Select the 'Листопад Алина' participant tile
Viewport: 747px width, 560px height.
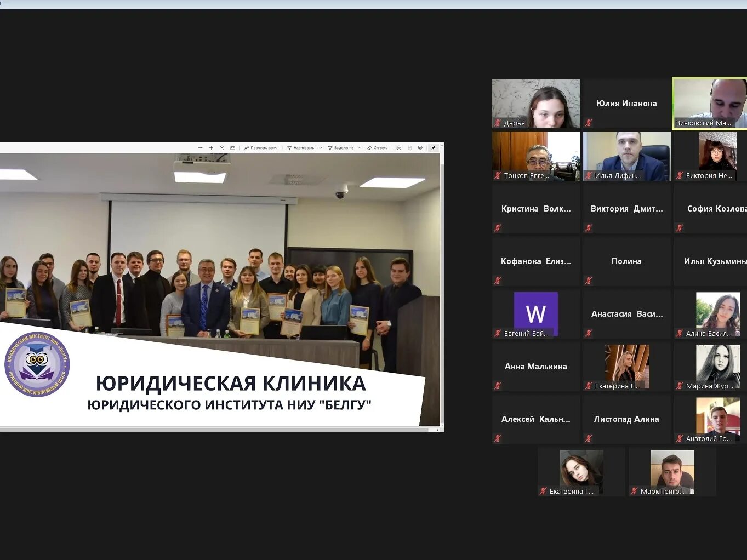[x=626, y=419]
